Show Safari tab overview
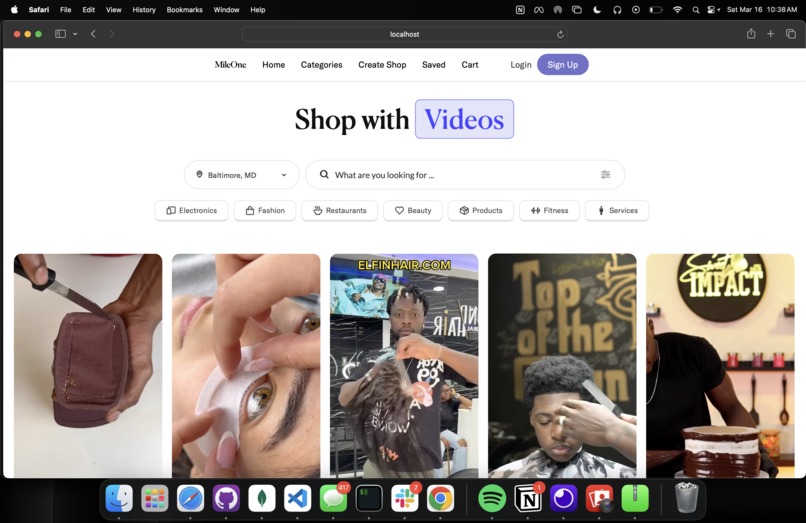Viewport: 806px width, 523px height. click(791, 34)
